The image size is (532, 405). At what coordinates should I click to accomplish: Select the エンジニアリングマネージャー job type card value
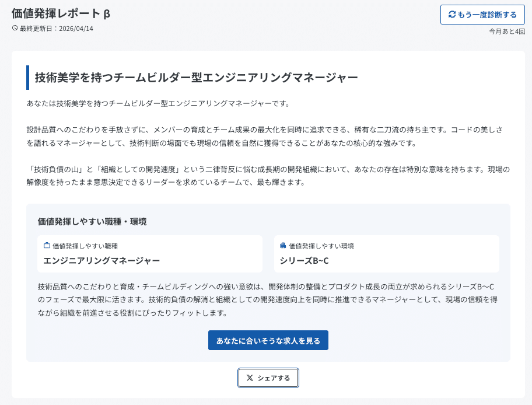[101, 260]
